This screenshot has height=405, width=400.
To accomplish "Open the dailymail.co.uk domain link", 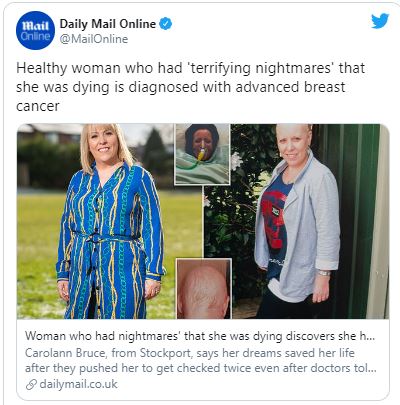I will 78,384.
